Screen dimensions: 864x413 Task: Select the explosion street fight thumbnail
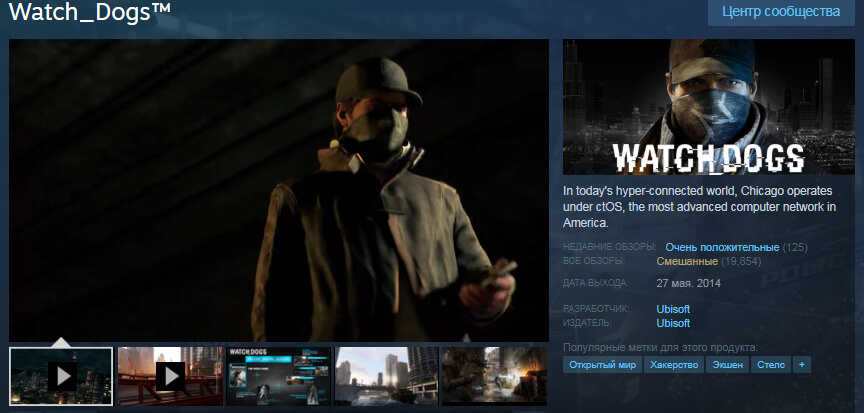click(x=495, y=377)
